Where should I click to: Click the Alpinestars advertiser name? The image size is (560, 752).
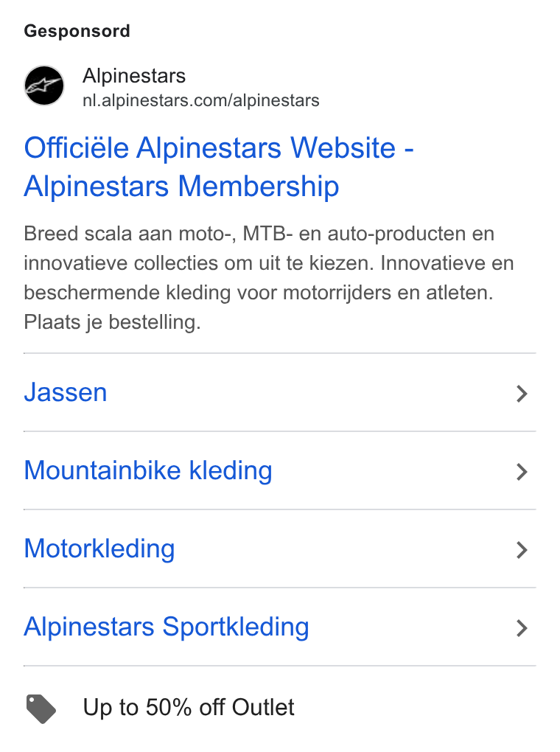point(134,76)
